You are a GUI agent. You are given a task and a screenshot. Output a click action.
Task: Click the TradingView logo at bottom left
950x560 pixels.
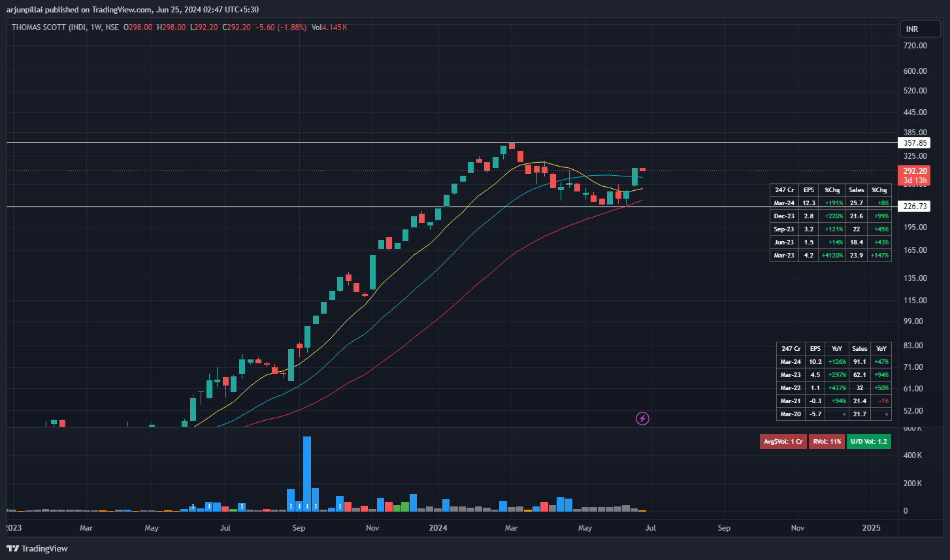[x=37, y=548]
